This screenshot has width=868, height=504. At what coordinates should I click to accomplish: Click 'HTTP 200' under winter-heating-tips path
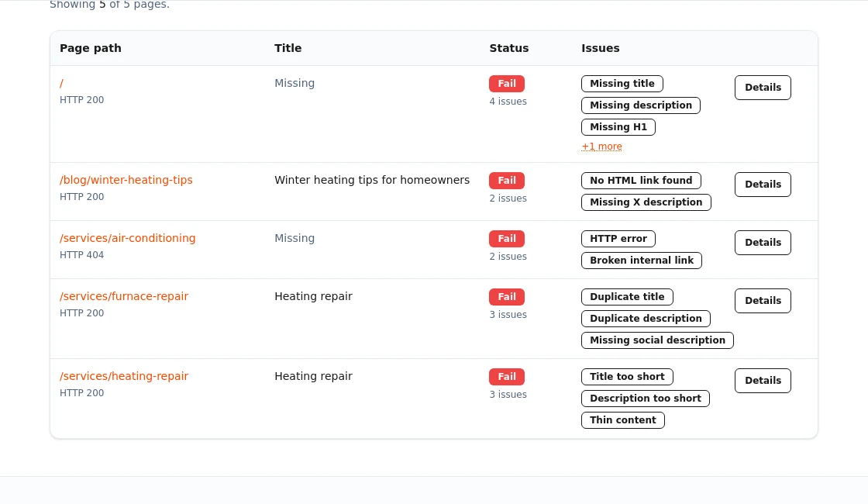point(81,197)
